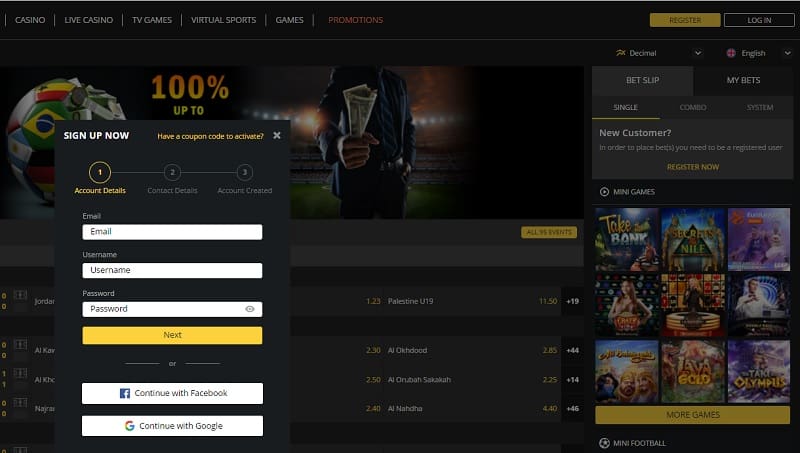Open the Take the Bank game thumbnail
The width and height of the screenshot is (800, 453).
627,239
